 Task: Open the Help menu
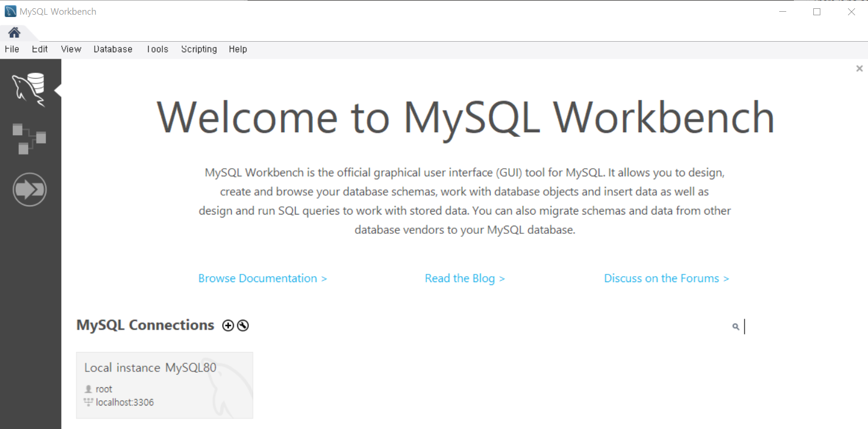pyautogui.click(x=238, y=49)
